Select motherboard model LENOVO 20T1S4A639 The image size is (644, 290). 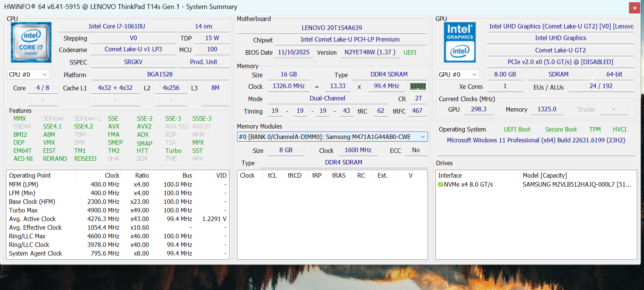[332, 28]
